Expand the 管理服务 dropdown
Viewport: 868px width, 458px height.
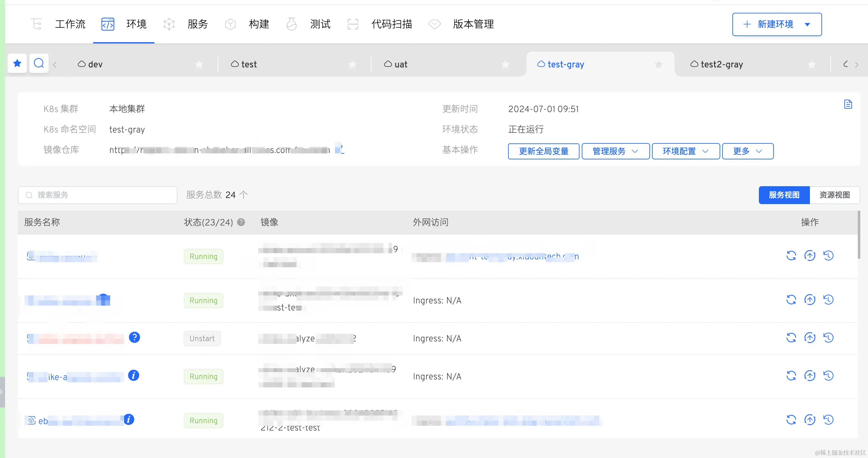click(615, 151)
